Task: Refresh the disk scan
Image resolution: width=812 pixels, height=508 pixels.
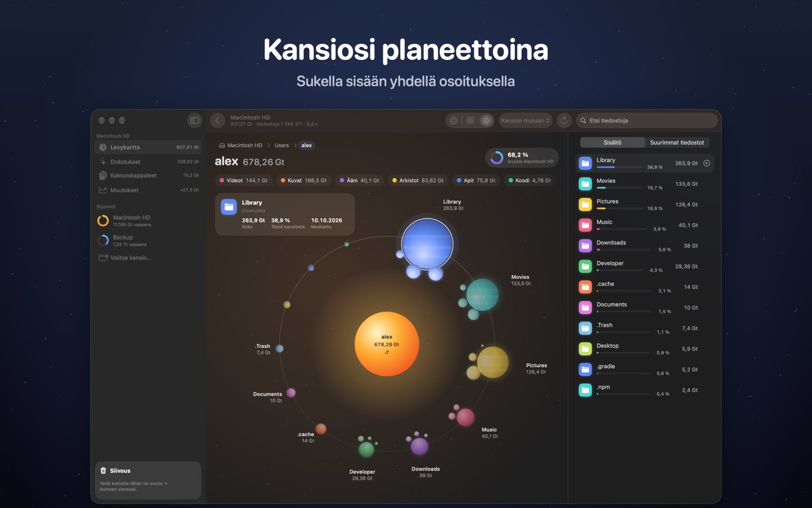Action: pos(564,120)
